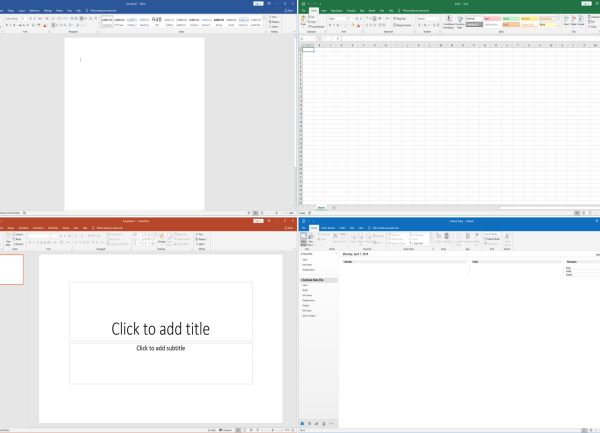
Task: Click Forward icon in Outlook ribbon
Action: 368,238
